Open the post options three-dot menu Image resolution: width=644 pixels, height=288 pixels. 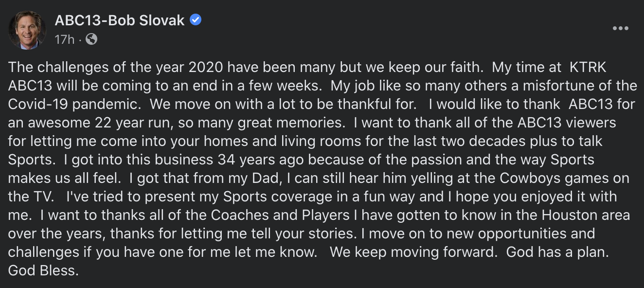(x=620, y=28)
